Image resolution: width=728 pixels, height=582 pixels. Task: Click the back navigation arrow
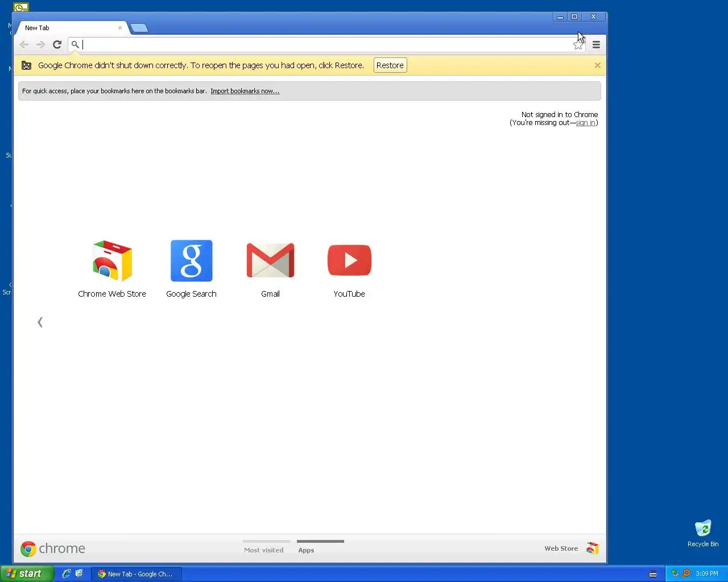coord(24,44)
